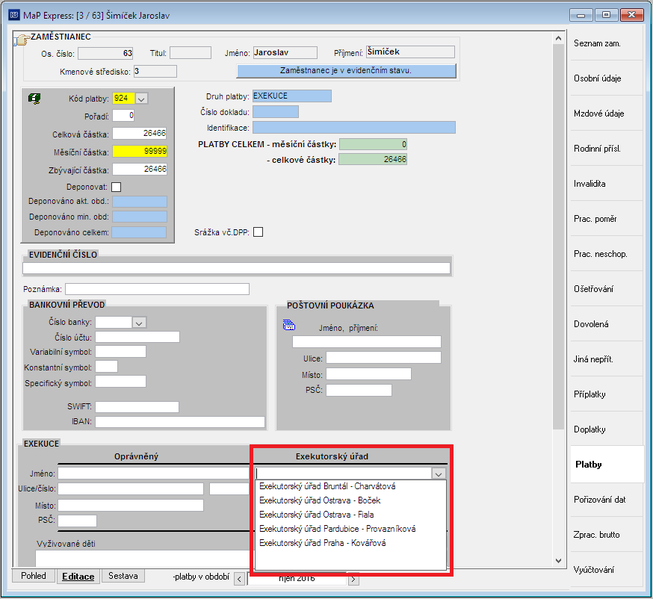The width and height of the screenshot is (653, 599).
Task: Choose Exekutorský úřad Praha - Kovářová
Action: [322, 543]
